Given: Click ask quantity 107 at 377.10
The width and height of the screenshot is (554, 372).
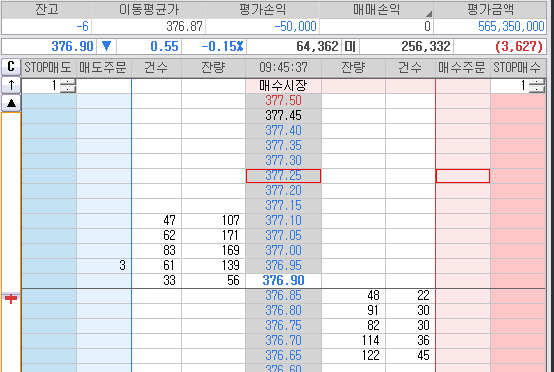Looking at the screenshot, I should pos(213,221).
